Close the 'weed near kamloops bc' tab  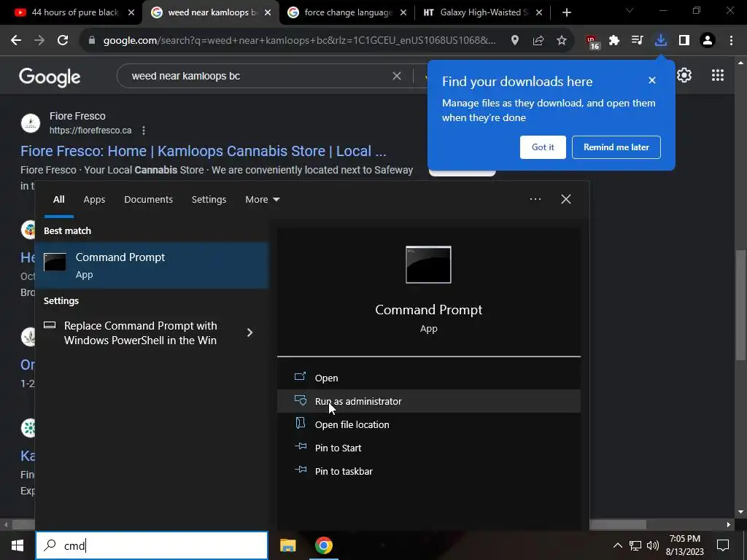coord(268,13)
